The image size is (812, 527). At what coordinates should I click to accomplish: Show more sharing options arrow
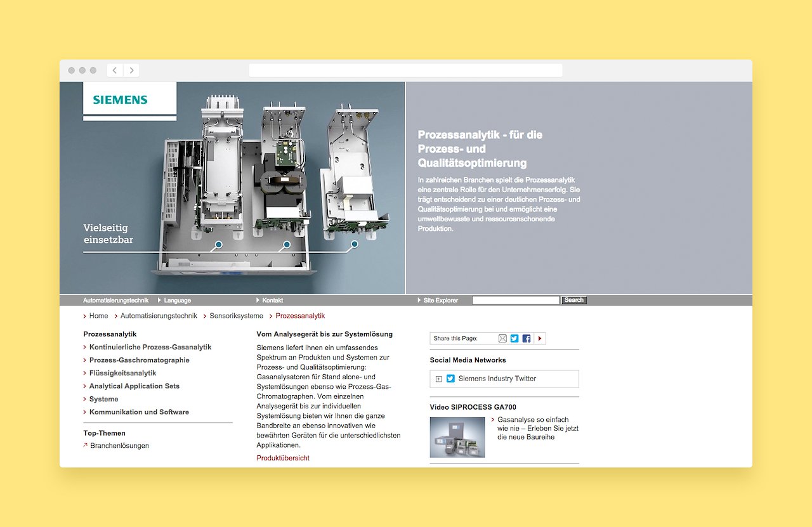pos(540,339)
